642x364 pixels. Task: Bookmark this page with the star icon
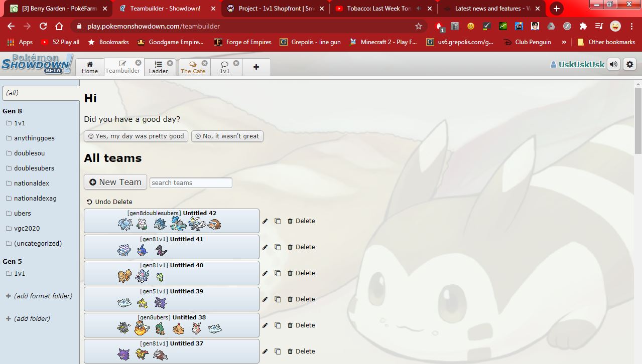click(x=419, y=26)
